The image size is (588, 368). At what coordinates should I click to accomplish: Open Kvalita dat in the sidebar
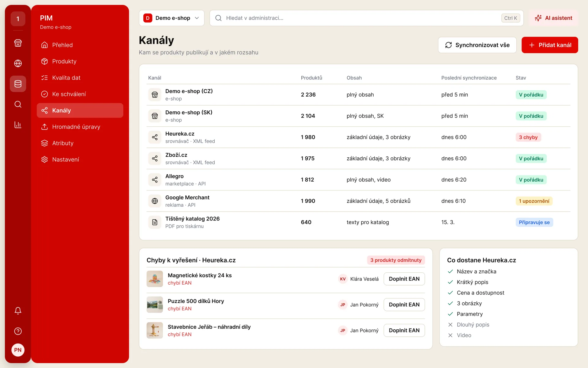tap(80, 78)
